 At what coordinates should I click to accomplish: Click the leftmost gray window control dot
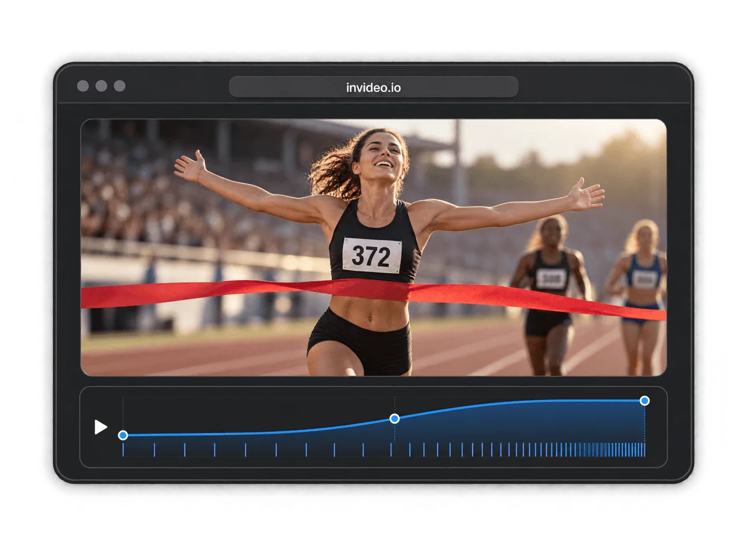[83, 86]
